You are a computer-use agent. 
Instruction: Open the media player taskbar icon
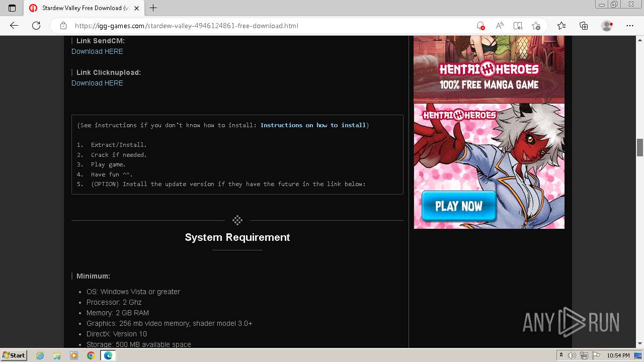(x=74, y=355)
